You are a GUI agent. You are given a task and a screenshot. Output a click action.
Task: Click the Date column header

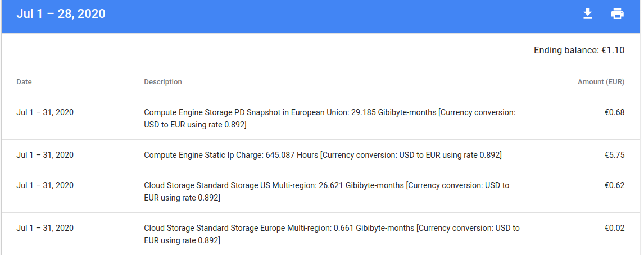pyautogui.click(x=24, y=82)
